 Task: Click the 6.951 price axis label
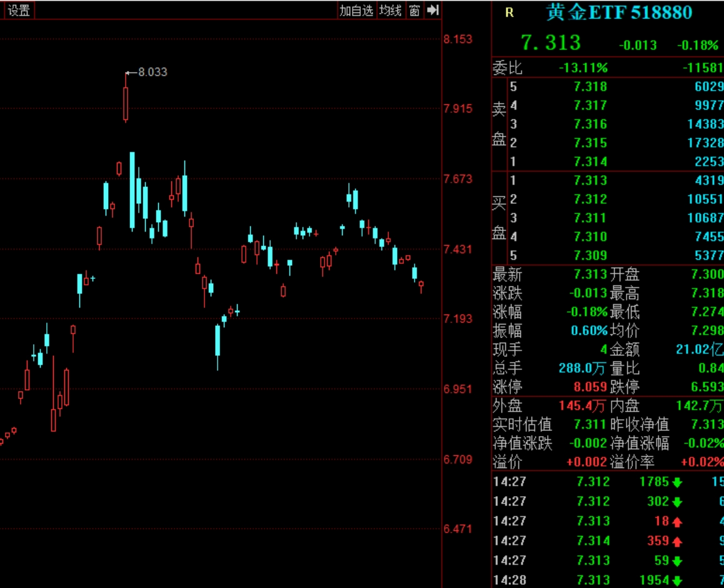pyautogui.click(x=458, y=389)
